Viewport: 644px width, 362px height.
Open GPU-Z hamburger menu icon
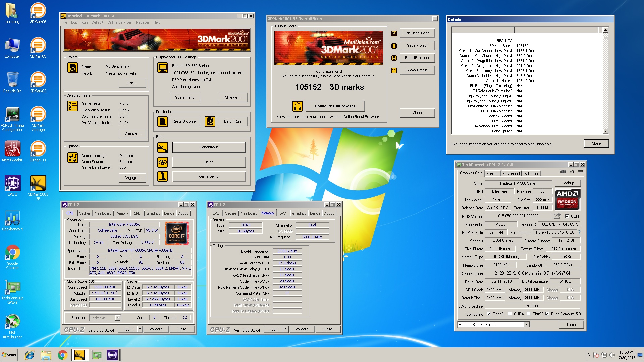[580, 172]
